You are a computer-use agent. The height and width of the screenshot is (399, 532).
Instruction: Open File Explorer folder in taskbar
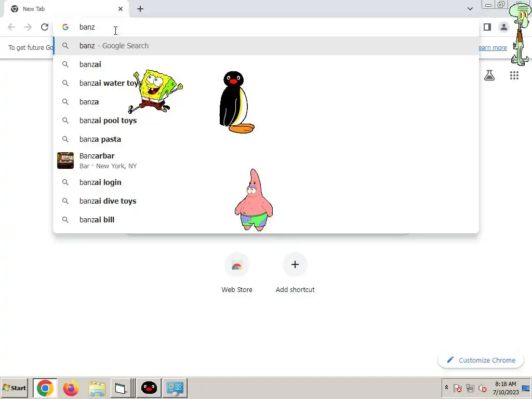coord(97,388)
